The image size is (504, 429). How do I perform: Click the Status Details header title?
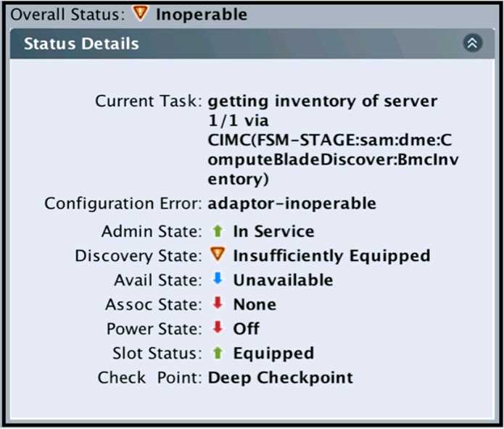(81, 43)
